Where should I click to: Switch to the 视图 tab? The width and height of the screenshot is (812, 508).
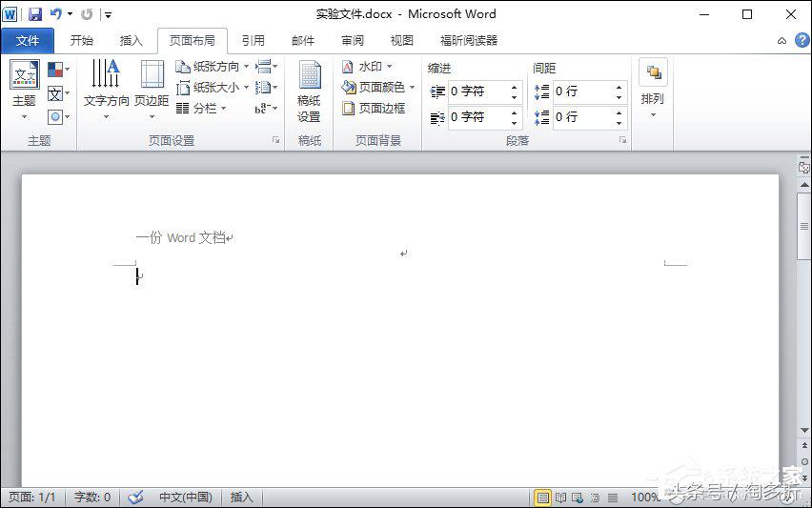(402, 40)
